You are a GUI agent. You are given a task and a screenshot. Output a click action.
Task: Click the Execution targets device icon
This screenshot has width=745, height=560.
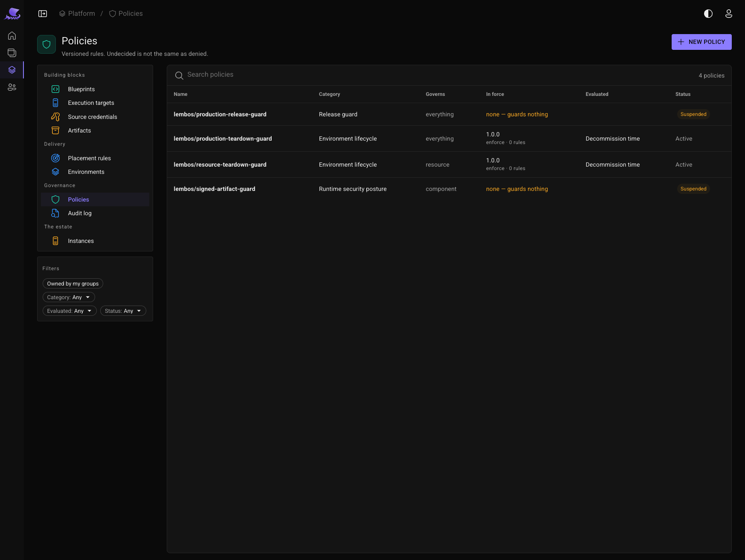[55, 103]
